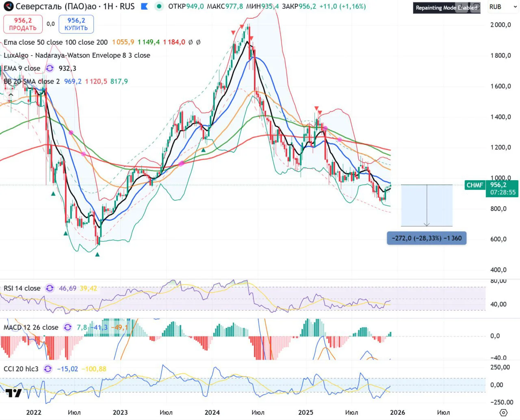Select the Ema close 50 100 200 legend
The width and height of the screenshot is (520, 420).
56,42
